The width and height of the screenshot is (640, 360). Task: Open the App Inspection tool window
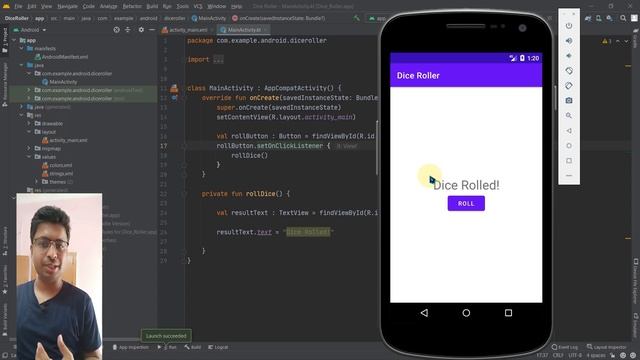pos(131,347)
